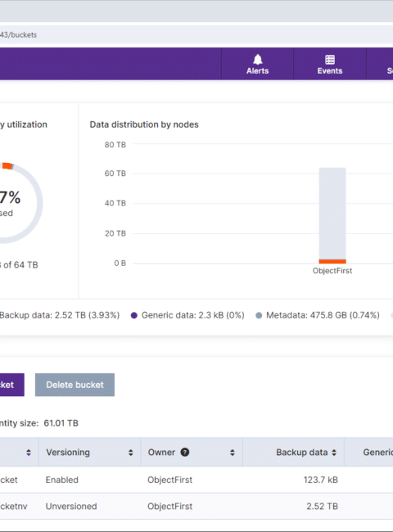Screen dimensions: 393x532
Task: Click the '123.7 kB' backup data cell
Action: pos(321,480)
